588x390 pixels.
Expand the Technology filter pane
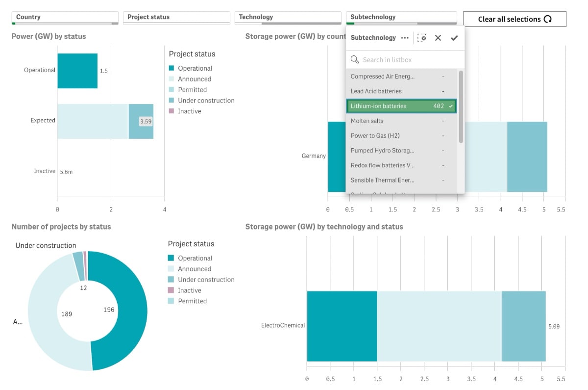288,18
